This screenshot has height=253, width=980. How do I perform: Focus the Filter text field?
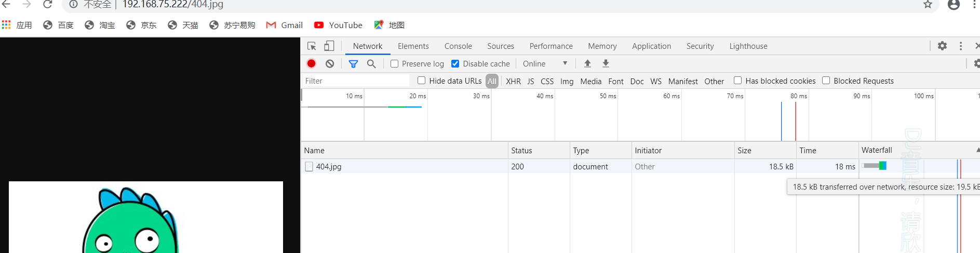click(x=356, y=81)
